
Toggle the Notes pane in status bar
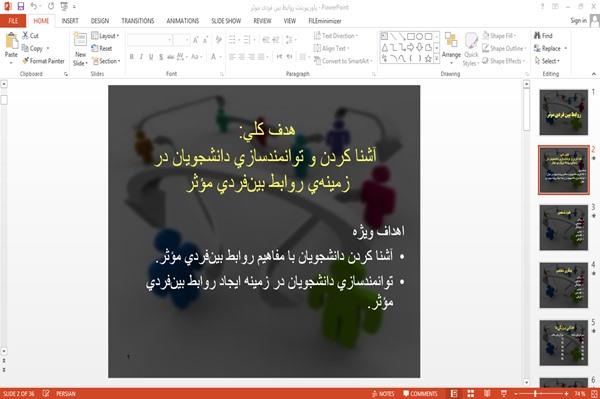pos(383,393)
